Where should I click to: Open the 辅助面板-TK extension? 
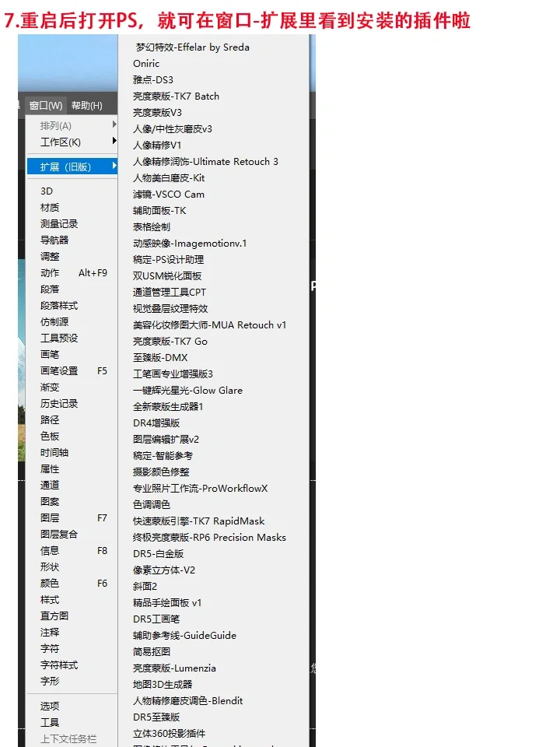(x=159, y=211)
